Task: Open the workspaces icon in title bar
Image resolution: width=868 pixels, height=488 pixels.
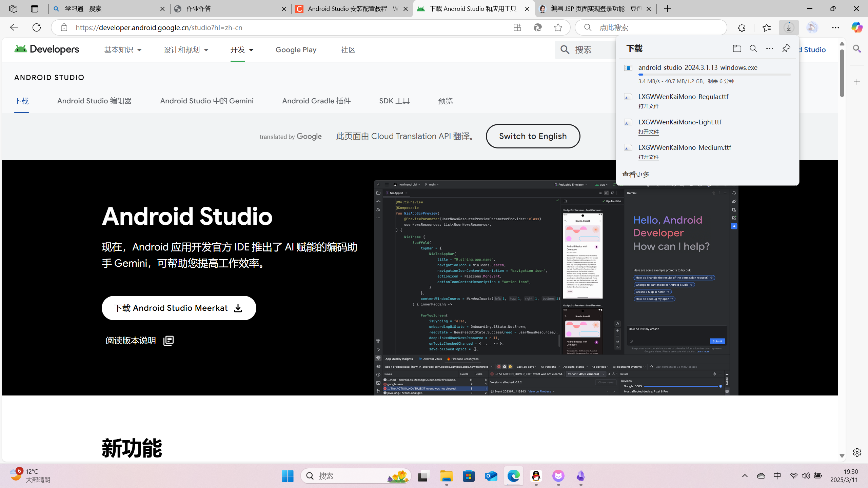Action: (x=13, y=9)
